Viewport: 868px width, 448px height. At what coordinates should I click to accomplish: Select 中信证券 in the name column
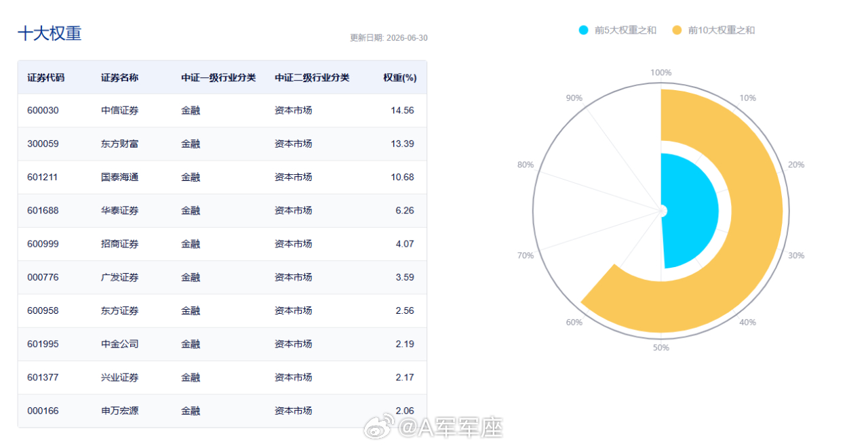[x=119, y=110]
